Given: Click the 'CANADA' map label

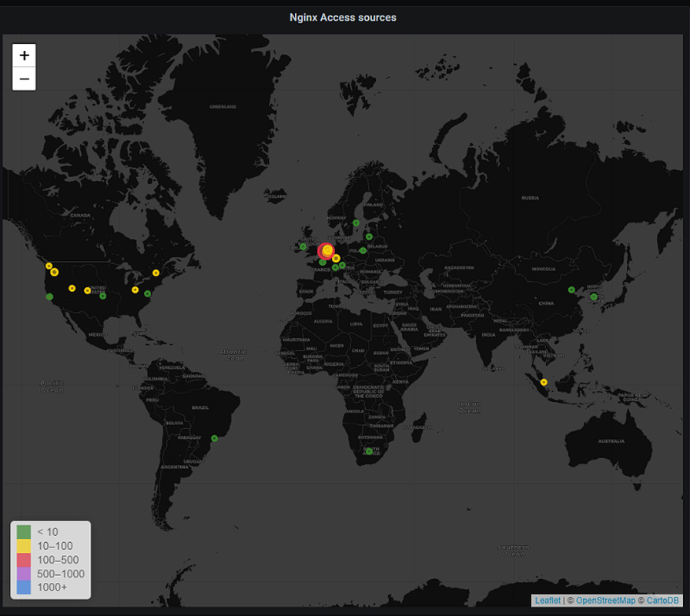Looking at the screenshot, I should [81, 215].
